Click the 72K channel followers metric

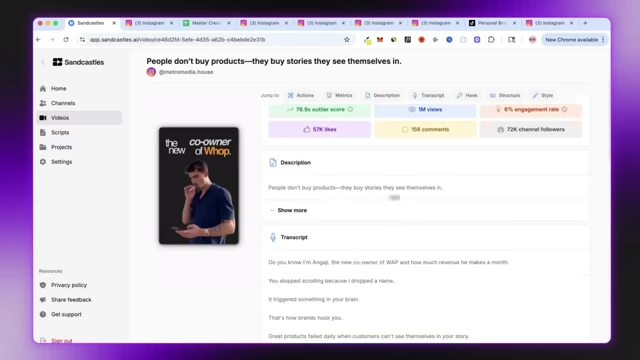(x=531, y=129)
